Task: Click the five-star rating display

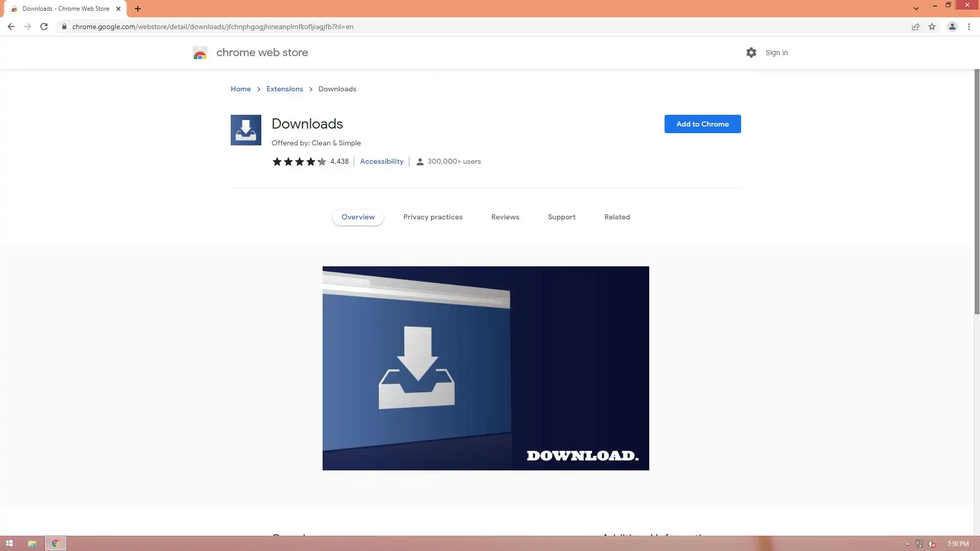Action: pyautogui.click(x=299, y=162)
